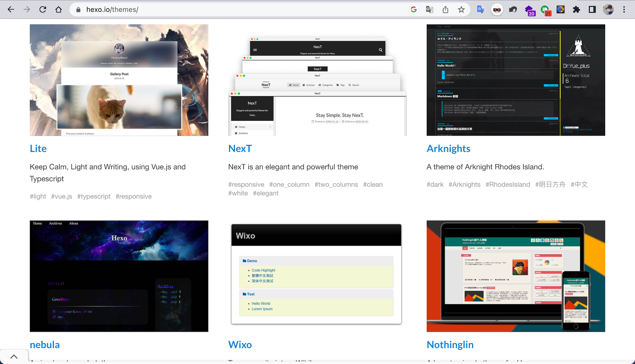
Task: Select the Arknight Rhodes Island description
Action: [x=485, y=167]
